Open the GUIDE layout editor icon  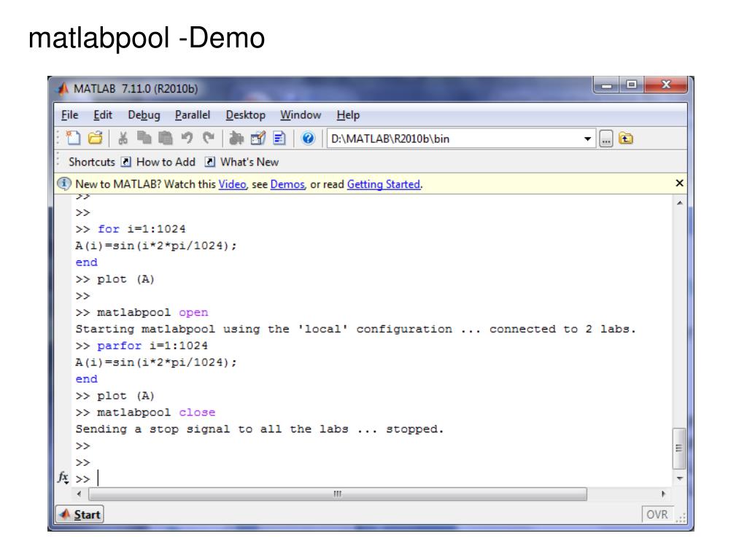click(258, 138)
